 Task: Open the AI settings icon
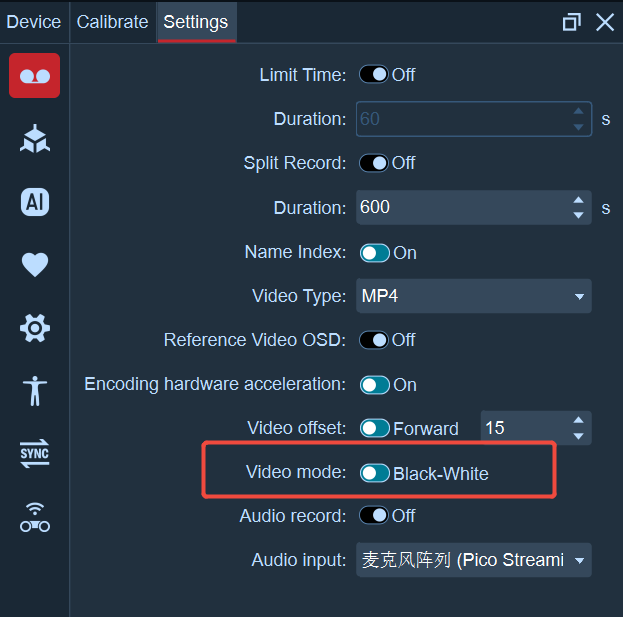[35, 202]
